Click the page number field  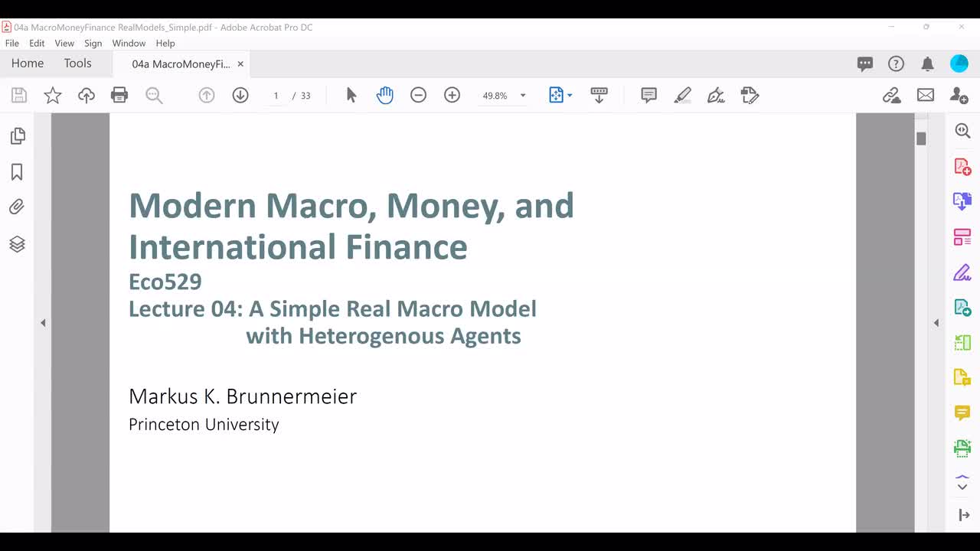[x=276, y=96]
